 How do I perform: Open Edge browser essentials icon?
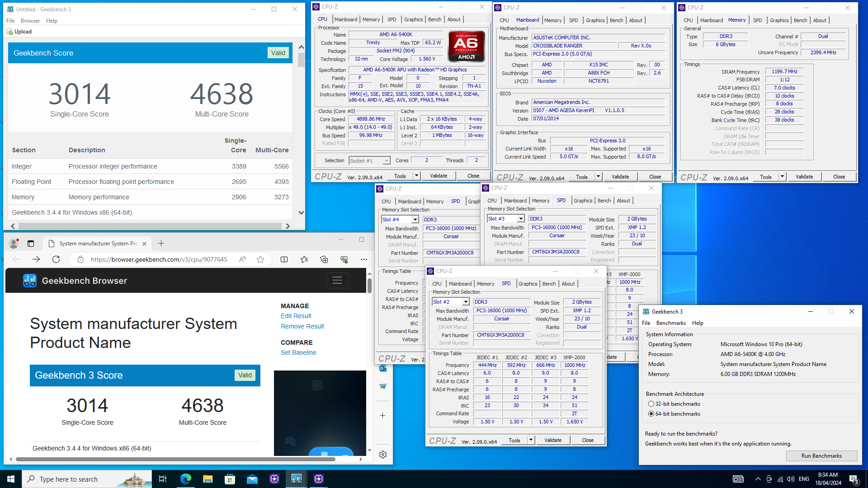(x=344, y=259)
